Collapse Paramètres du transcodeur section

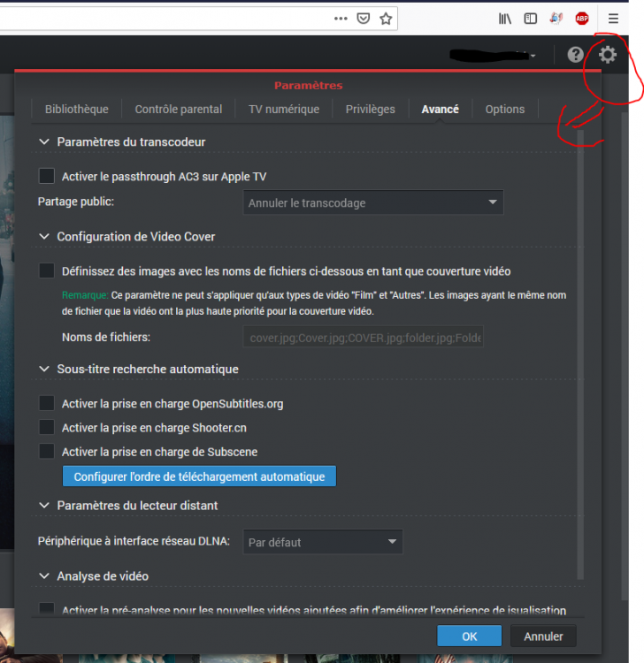click(44, 141)
